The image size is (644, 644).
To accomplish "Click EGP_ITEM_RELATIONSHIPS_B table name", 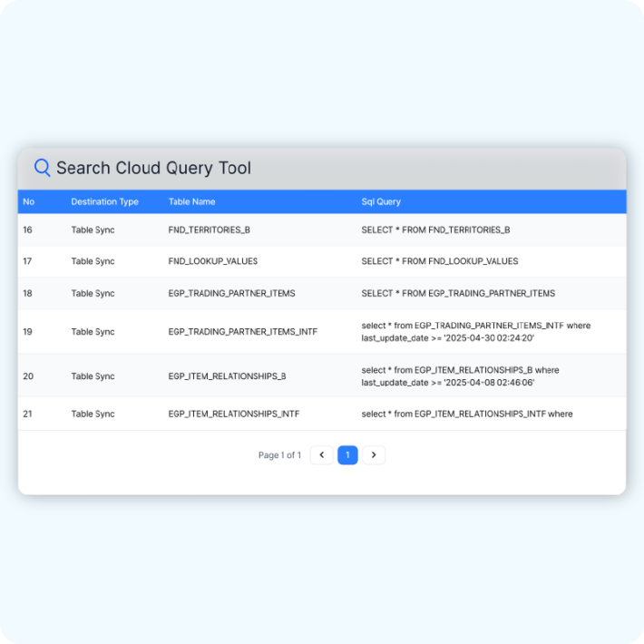I will pos(227,376).
